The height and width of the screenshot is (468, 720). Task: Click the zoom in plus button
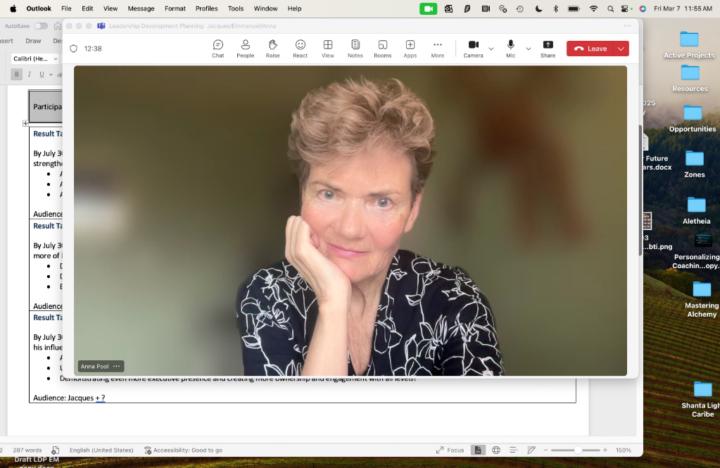click(605, 450)
